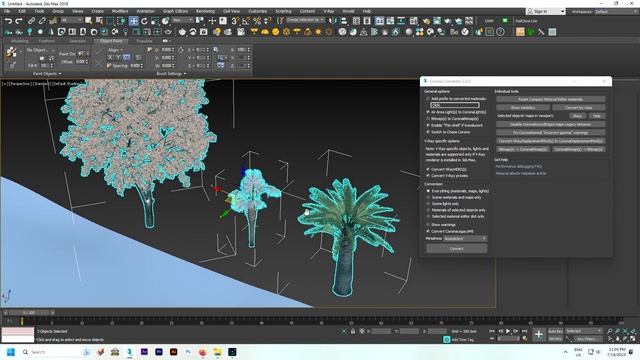Open the Workspace Default dropdown
The height and width of the screenshot is (360, 640).
point(615,11)
